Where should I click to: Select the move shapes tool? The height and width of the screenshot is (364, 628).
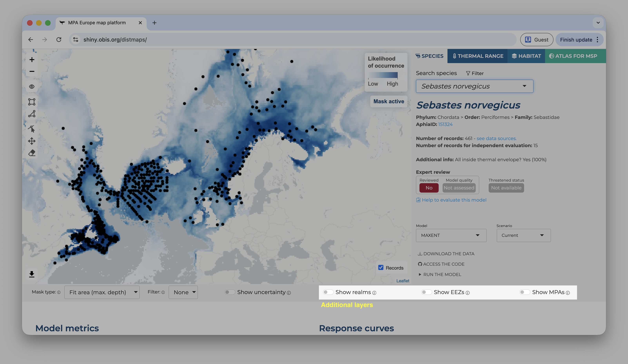tap(32, 141)
